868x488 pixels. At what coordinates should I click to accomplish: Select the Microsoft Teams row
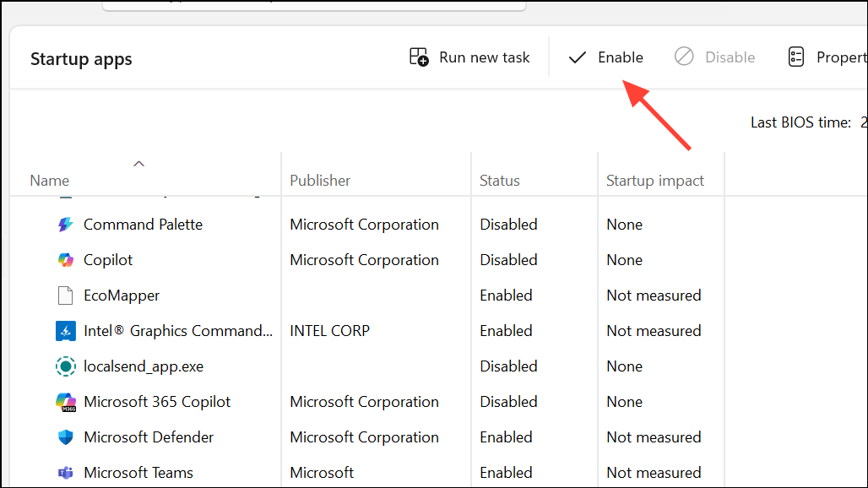pos(138,472)
